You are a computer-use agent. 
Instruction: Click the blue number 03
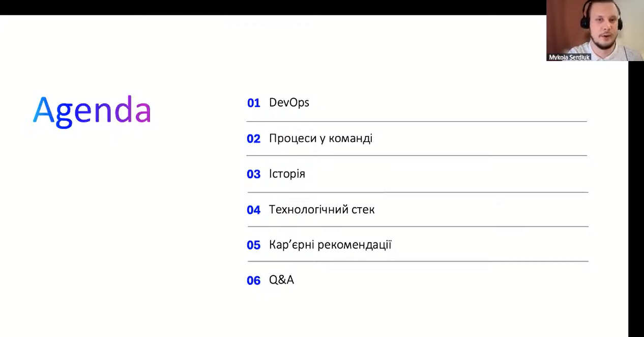[253, 175]
